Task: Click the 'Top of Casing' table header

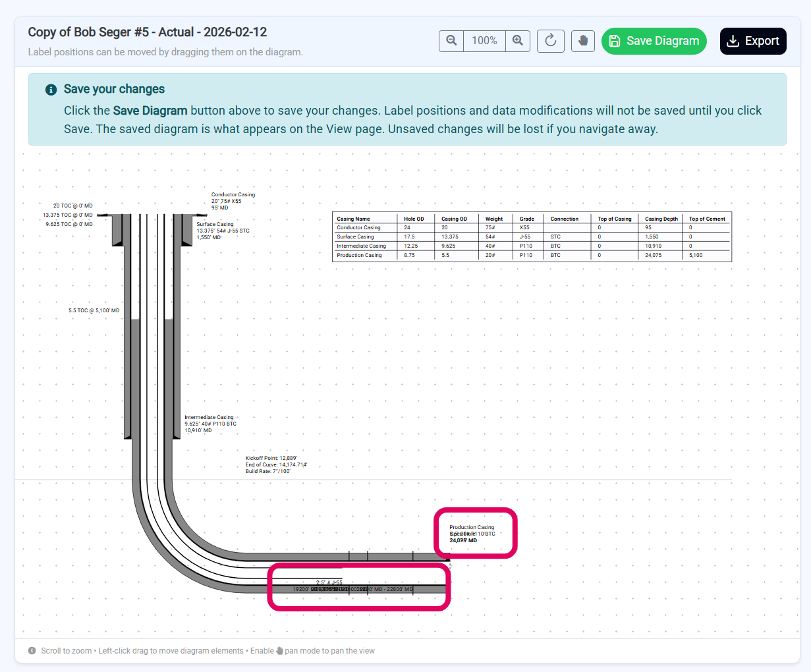Action: pyautogui.click(x=615, y=219)
